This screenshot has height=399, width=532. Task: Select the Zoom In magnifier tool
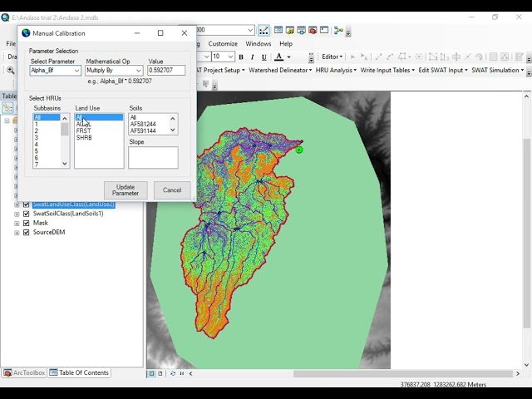tap(11, 70)
